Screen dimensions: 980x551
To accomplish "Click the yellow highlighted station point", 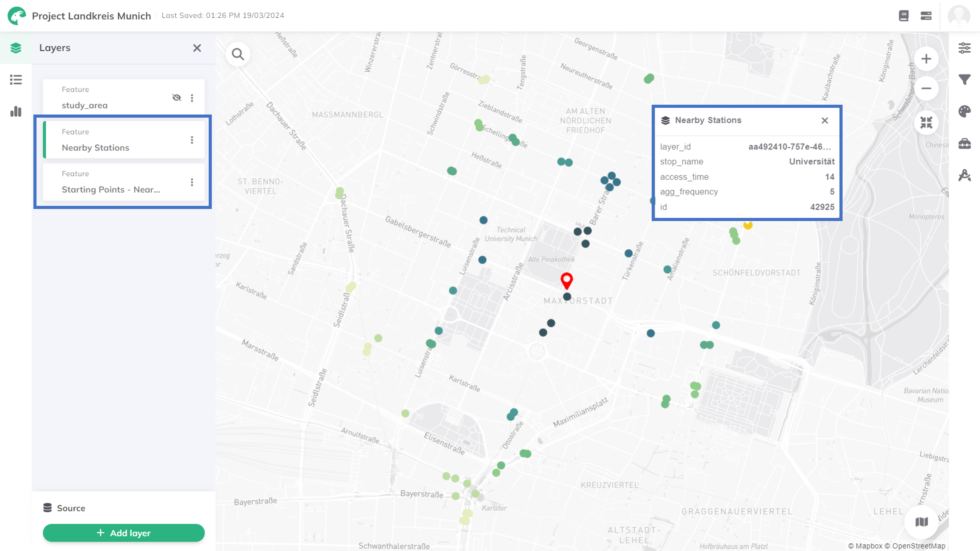I will pyautogui.click(x=747, y=225).
